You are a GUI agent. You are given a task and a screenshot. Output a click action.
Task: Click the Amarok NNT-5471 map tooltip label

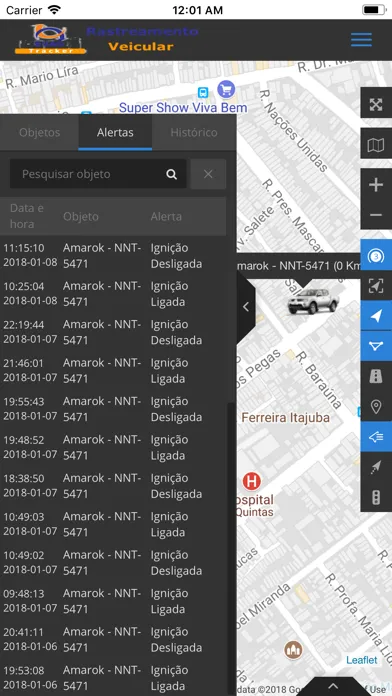coord(299,266)
